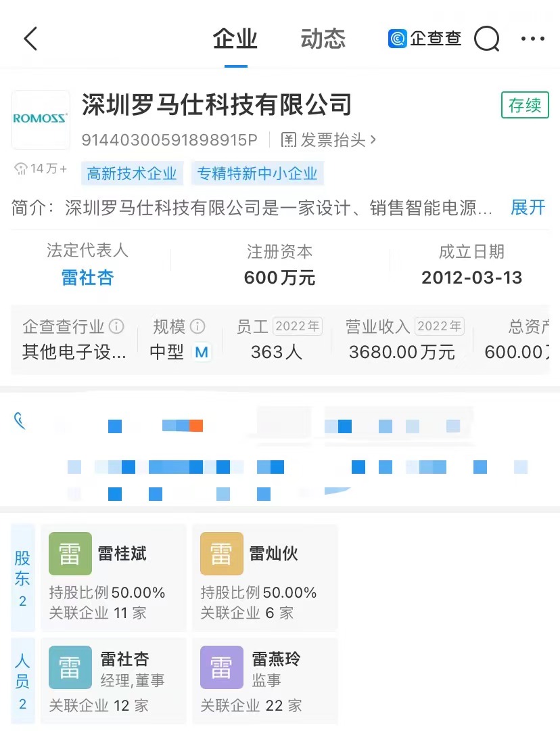Tap the ROMOSS company logo
The image size is (560, 731).
[x=41, y=119]
